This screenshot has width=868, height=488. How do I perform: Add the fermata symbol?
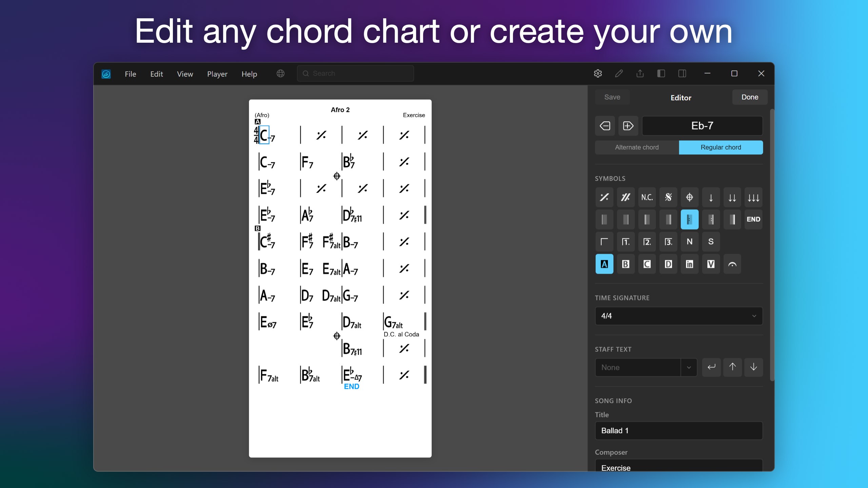coord(732,264)
